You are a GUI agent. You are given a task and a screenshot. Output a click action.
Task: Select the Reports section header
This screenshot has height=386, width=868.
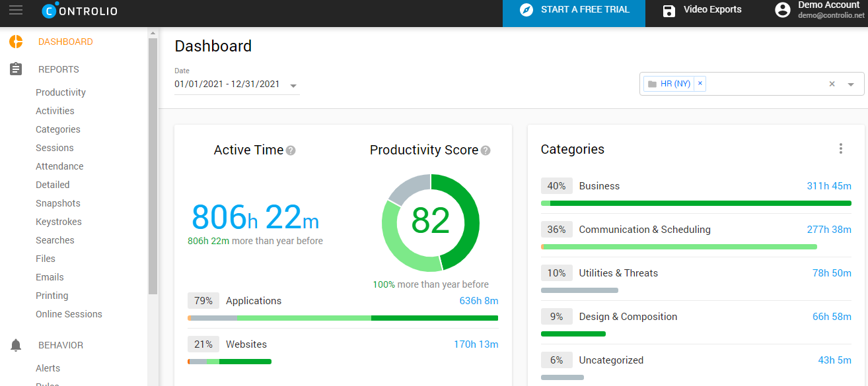(x=59, y=69)
